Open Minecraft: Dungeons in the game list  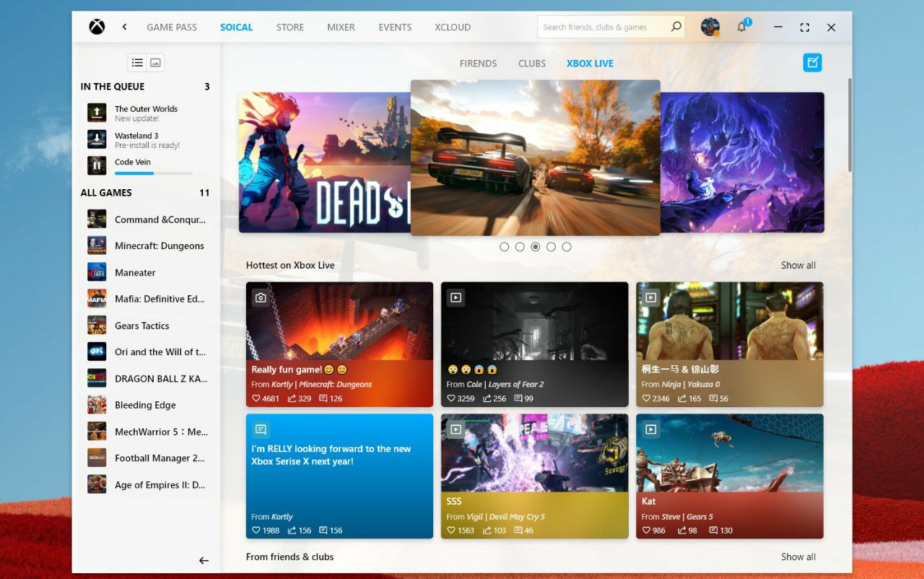click(147, 245)
